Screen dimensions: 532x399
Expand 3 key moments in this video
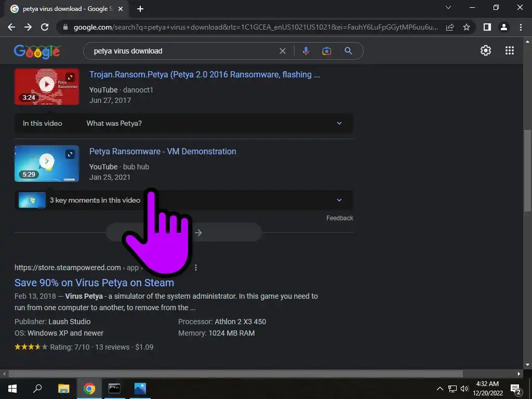tap(183, 200)
